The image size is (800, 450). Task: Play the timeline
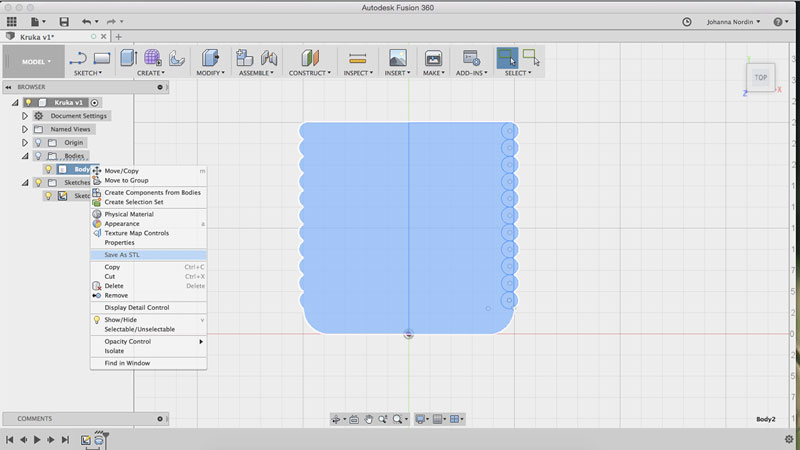click(x=37, y=439)
